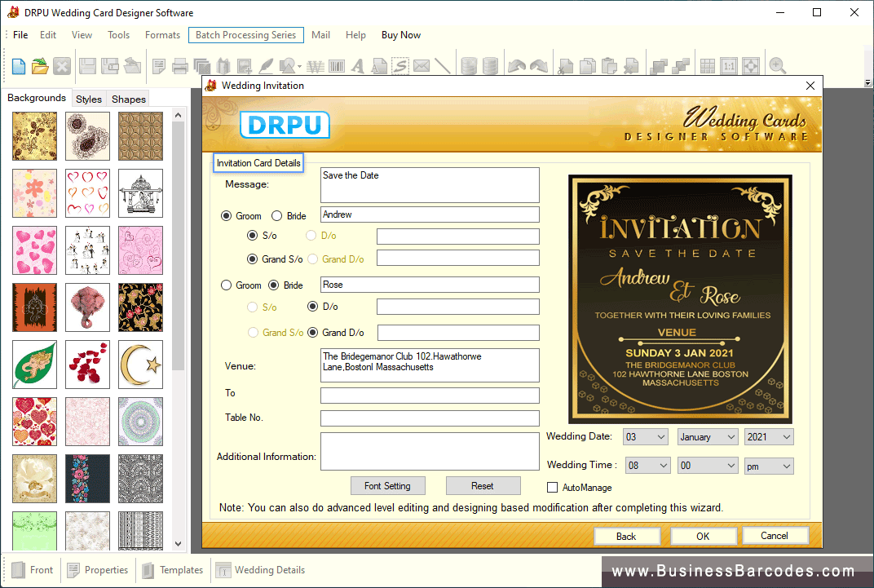The width and height of the screenshot is (874, 588).
Task: Select the D/o radio under Rose
Action: (x=313, y=307)
